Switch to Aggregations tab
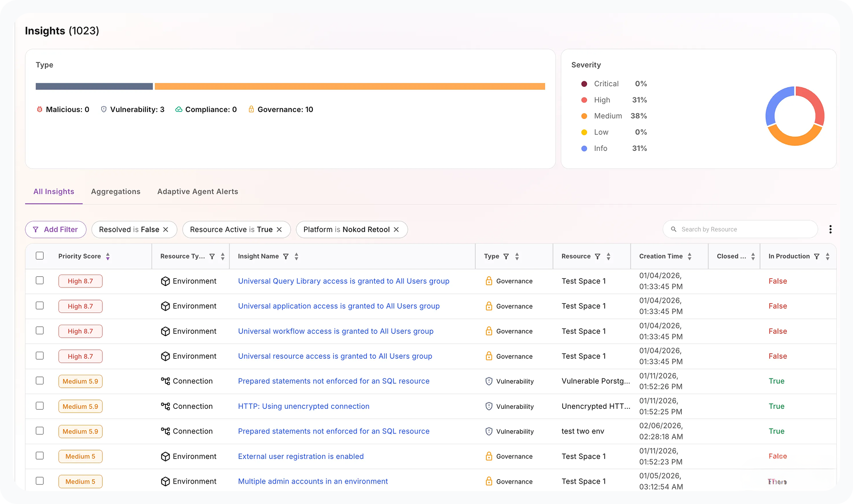Image resolution: width=853 pixels, height=504 pixels. pyautogui.click(x=116, y=192)
